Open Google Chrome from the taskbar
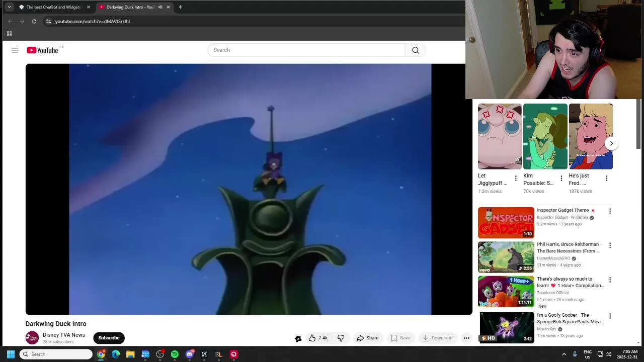Viewport: 644px width, 362px height. [x=101, y=354]
